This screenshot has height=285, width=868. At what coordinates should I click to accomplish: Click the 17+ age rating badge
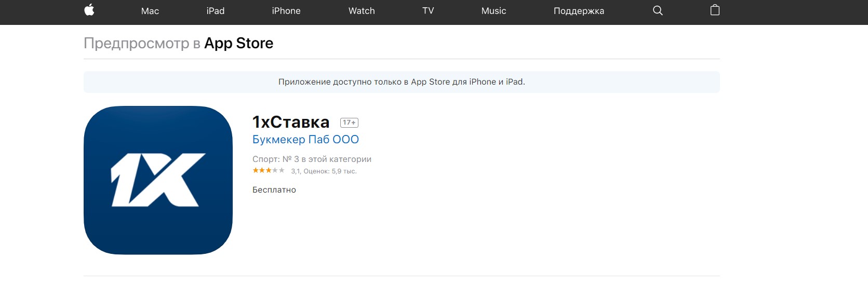pos(349,123)
